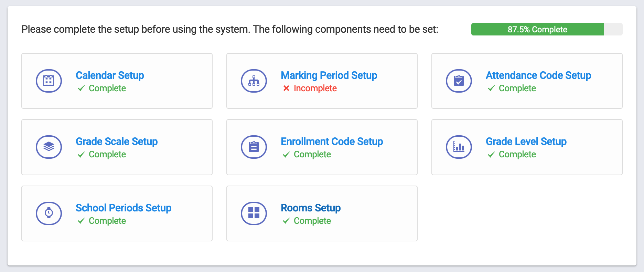Image resolution: width=644 pixels, height=272 pixels.
Task: Open the Grade Level Setup link
Action: click(526, 142)
